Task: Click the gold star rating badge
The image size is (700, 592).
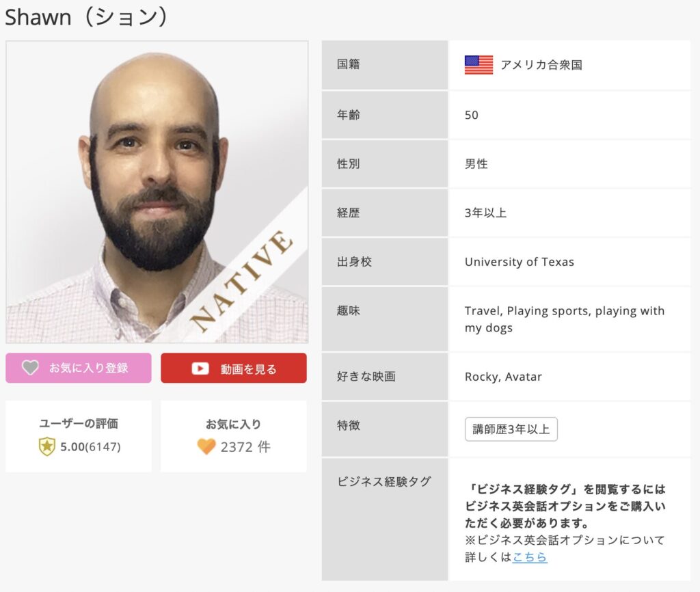Action: pos(47,446)
